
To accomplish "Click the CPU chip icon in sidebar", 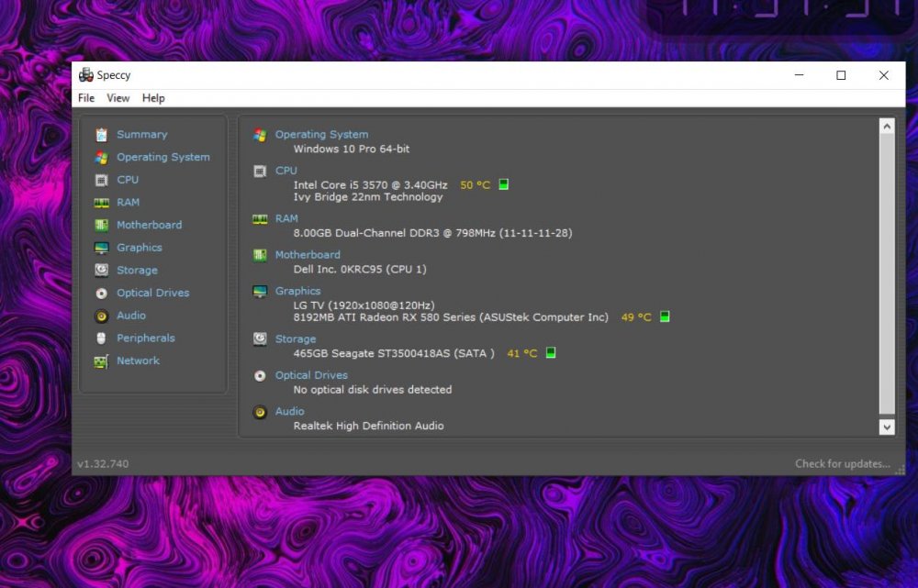I will pos(101,180).
